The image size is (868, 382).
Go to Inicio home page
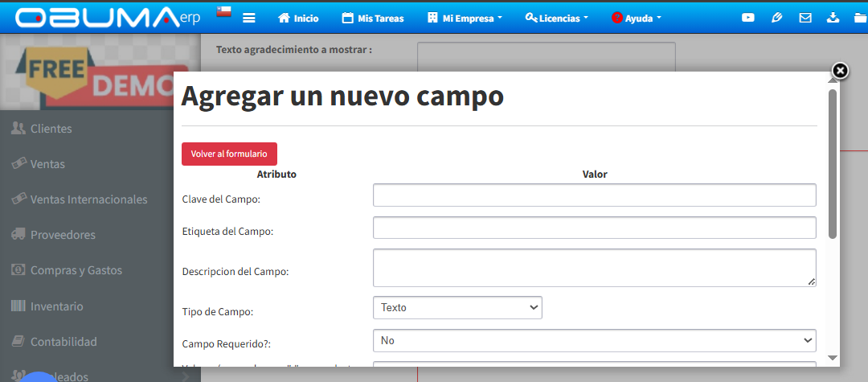pos(298,18)
